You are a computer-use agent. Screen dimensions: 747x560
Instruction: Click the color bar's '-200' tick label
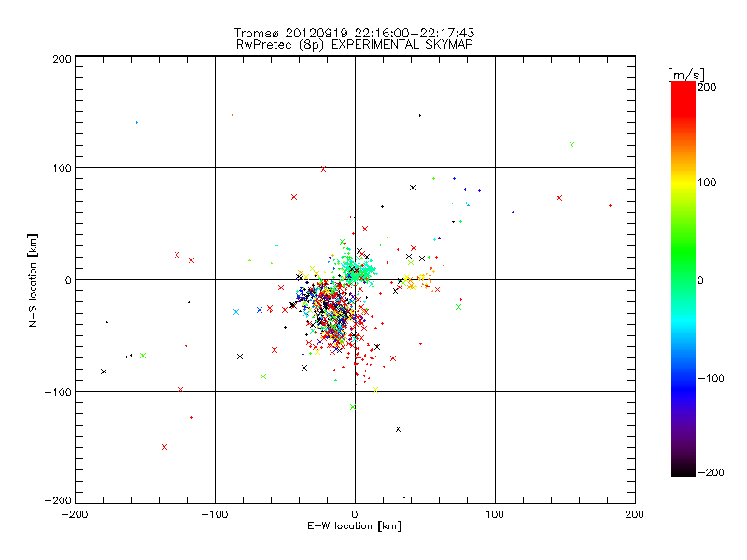tap(711, 472)
